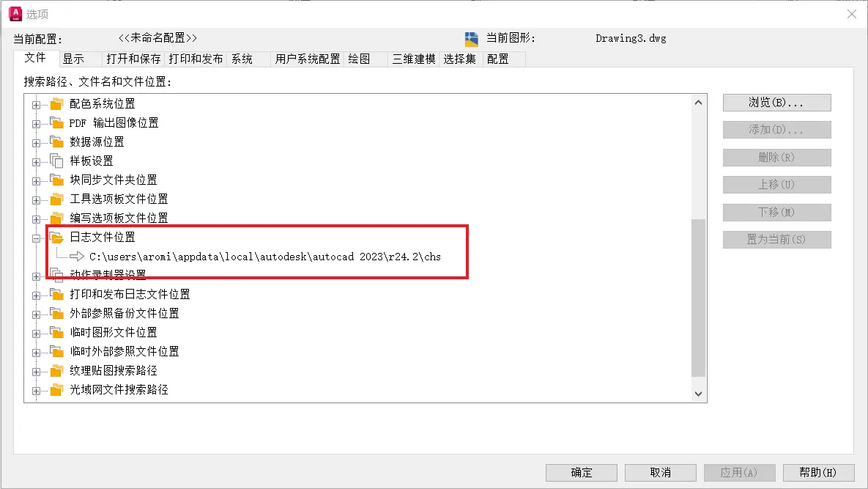Viewport: 868px width, 489px height.
Task: Click the 样板设置 stacked pages icon
Action: pos(56,161)
